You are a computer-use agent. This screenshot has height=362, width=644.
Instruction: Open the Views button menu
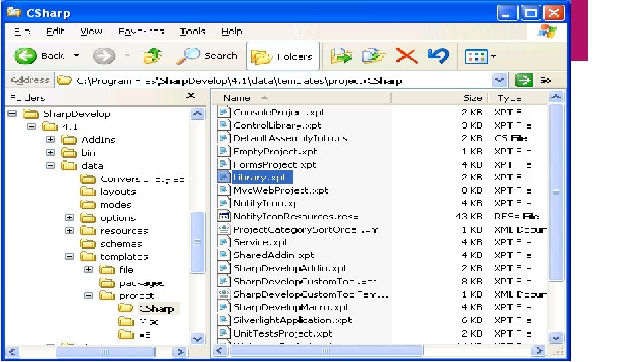pyautogui.click(x=480, y=56)
